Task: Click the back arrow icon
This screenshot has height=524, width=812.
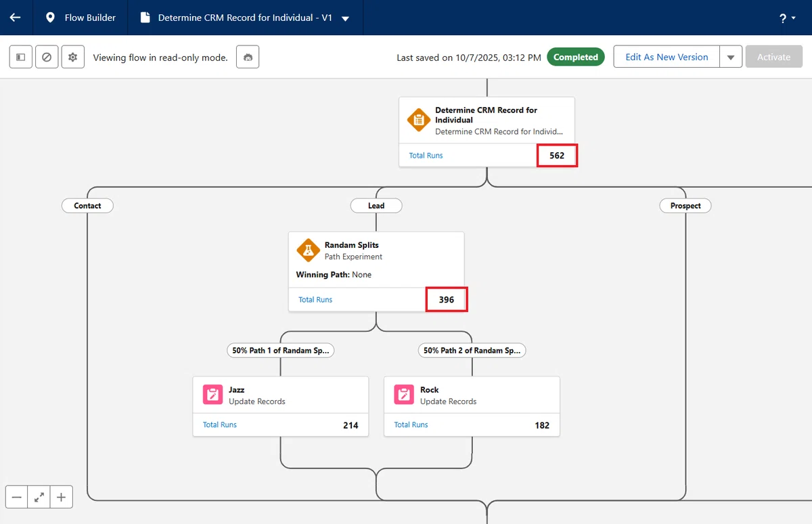Action: pos(15,18)
